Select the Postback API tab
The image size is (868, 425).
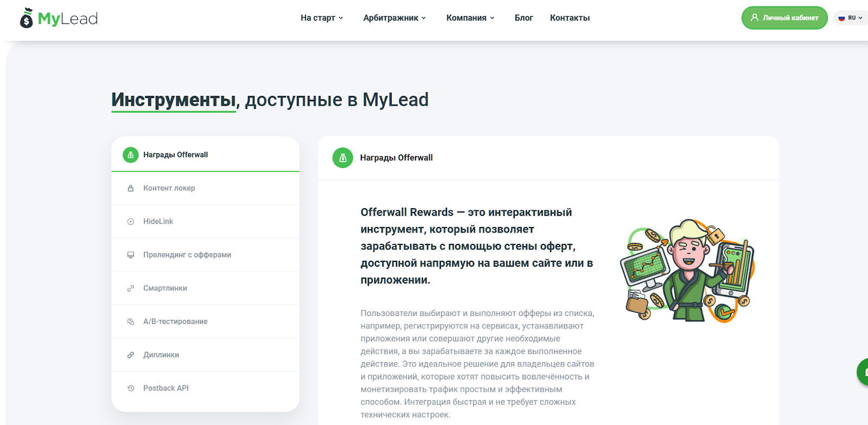point(205,388)
